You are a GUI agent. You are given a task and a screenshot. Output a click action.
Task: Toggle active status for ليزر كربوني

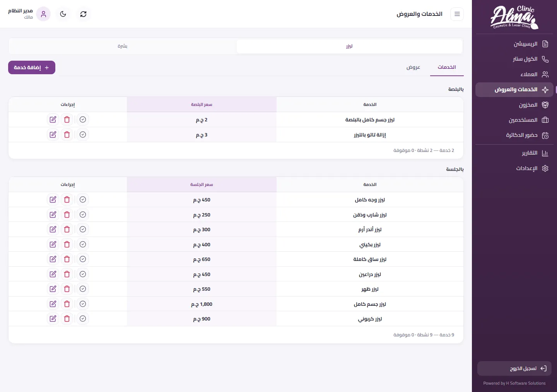(x=83, y=319)
